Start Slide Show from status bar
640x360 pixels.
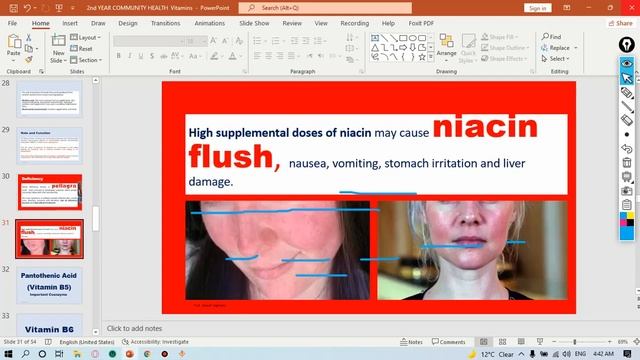540,342
